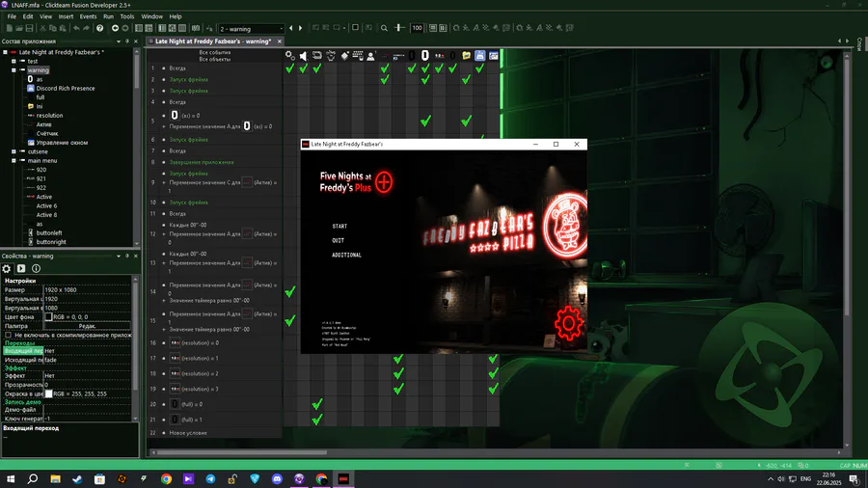868x488 pixels.
Task: Click the Player 1 object column icon
Action: (x=371, y=55)
